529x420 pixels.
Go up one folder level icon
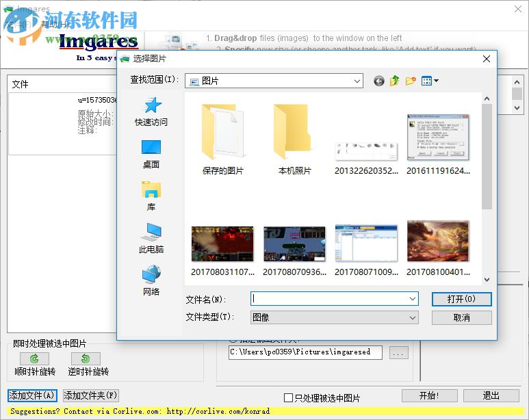pyautogui.click(x=395, y=81)
